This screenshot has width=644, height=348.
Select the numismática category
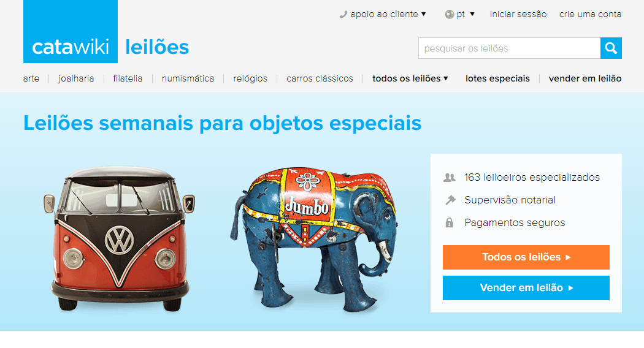pyautogui.click(x=188, y=78)
